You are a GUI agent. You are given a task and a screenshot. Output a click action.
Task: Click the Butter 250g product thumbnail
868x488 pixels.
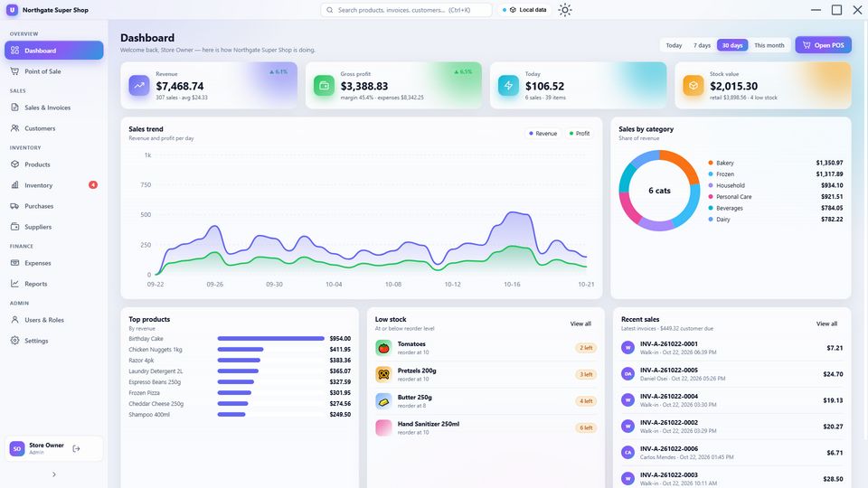pyautogui.click(x=383, y=401)
